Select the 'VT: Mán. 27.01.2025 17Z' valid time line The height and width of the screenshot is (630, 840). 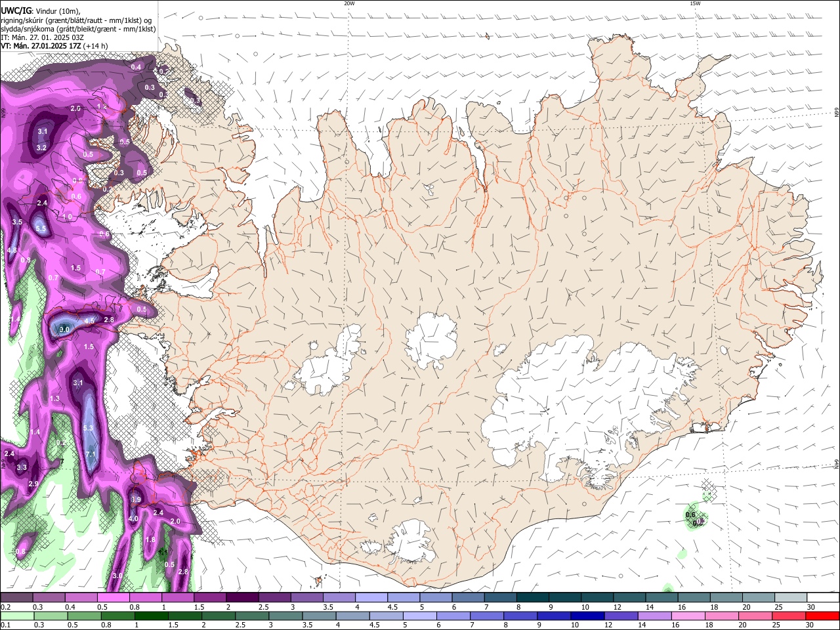41,46
